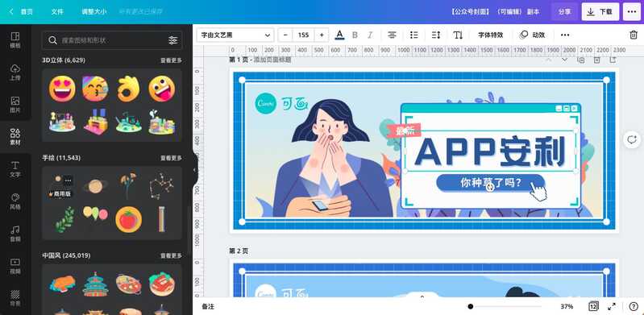
Task: Open the top-right more options menu
Action: (632, 12)
